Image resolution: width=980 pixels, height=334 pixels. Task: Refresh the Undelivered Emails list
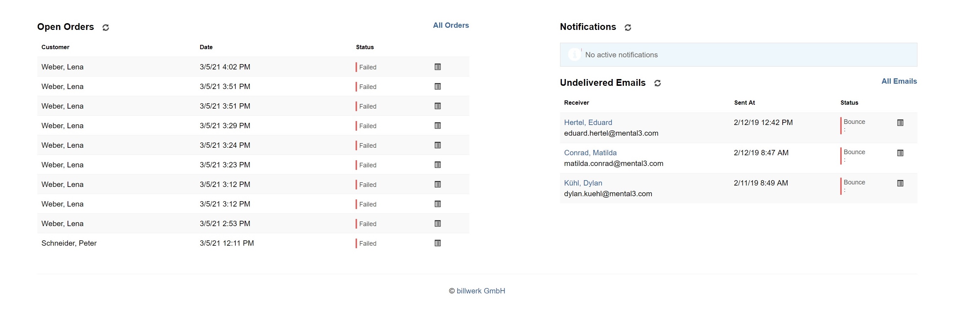(657, 83)
